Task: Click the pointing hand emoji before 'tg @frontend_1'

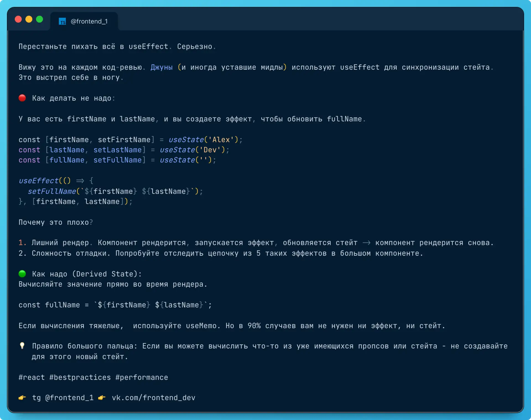Action: pyautogui.click(x=22, y=398)
